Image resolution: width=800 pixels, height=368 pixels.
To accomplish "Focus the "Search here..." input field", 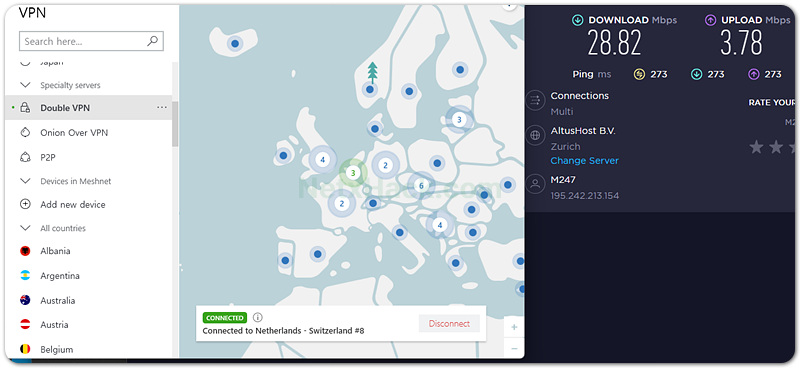I will click(91, 41).
